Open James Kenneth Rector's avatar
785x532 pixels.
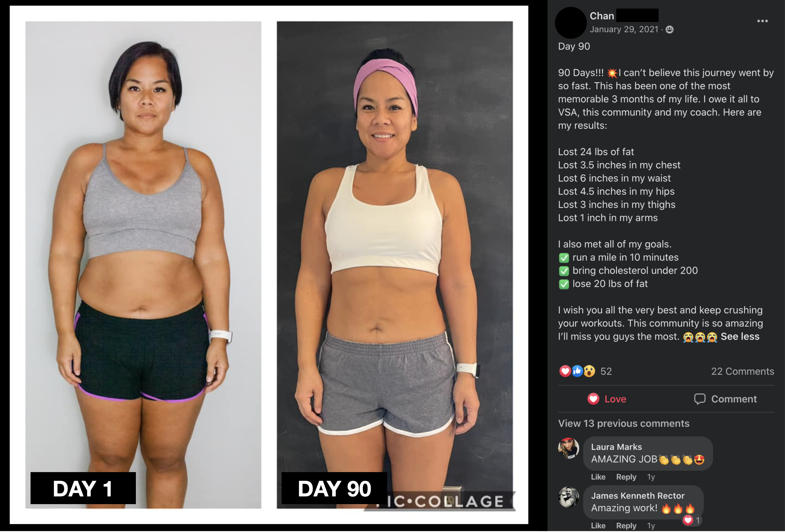coord(568,497)
